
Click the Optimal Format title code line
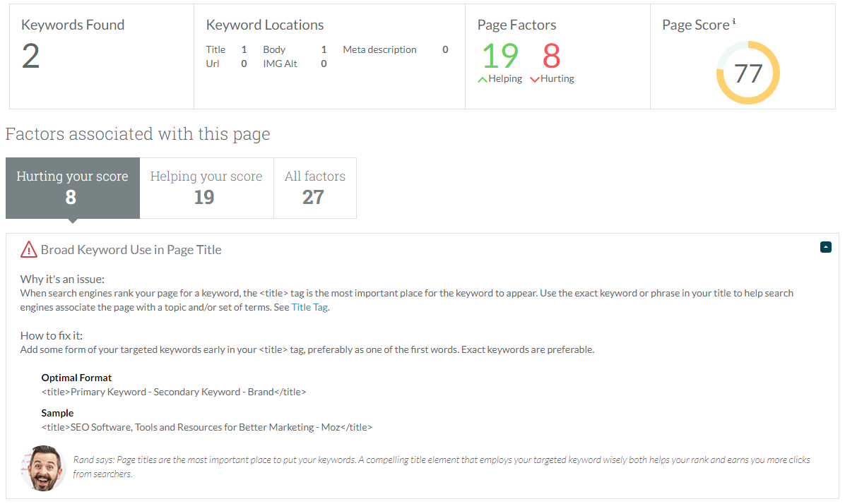[x=174, y=392]
